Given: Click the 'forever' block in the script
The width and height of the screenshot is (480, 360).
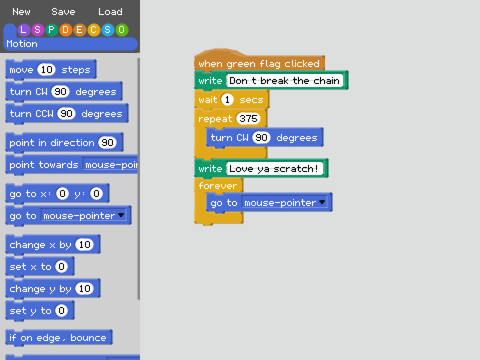Looking at the screenshot, I should coord(218,185).
